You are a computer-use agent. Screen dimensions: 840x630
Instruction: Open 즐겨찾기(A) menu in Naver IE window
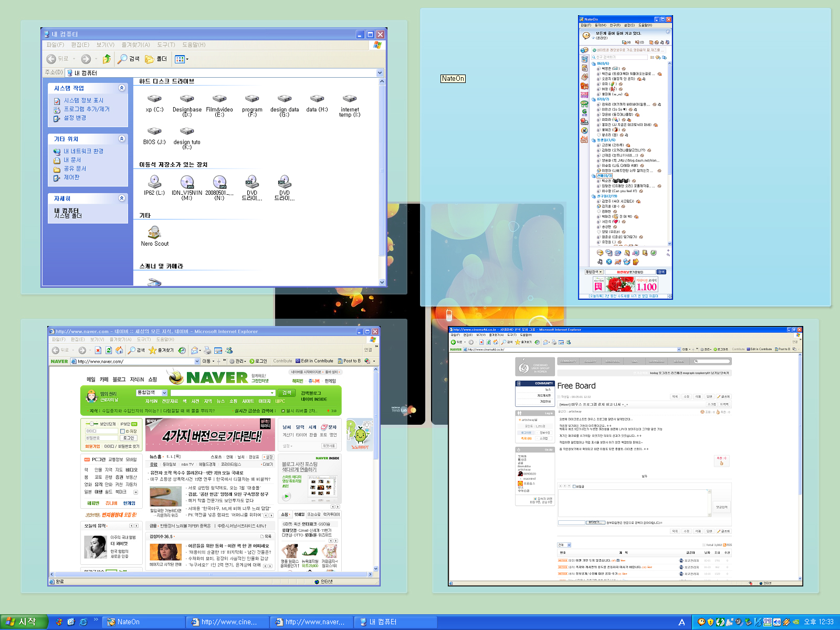120,340
